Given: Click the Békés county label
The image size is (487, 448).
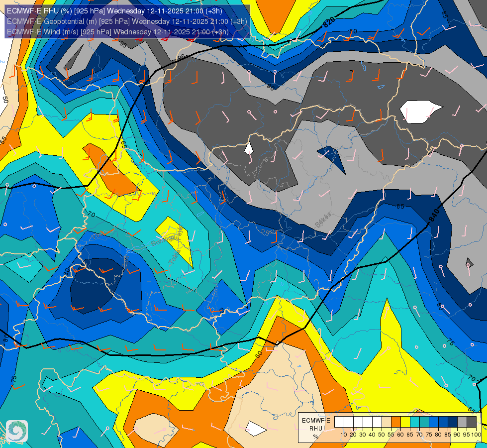Looking at the screenshot, I should tap(323, 220).
